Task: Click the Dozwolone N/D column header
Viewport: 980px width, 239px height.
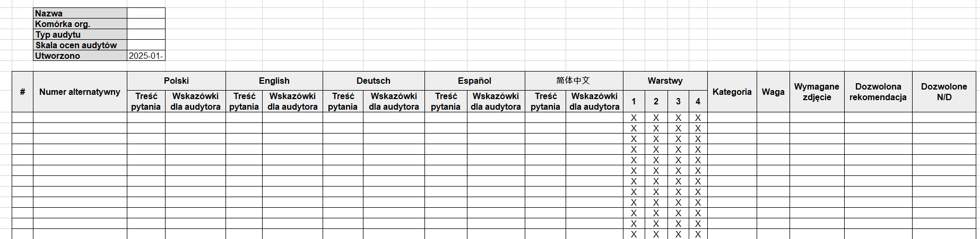Action: (x=944, y=92)
